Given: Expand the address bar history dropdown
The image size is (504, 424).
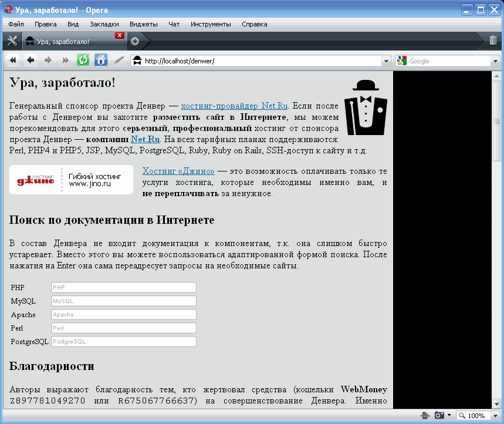Looking at the screenshot, I should point(386,61).
